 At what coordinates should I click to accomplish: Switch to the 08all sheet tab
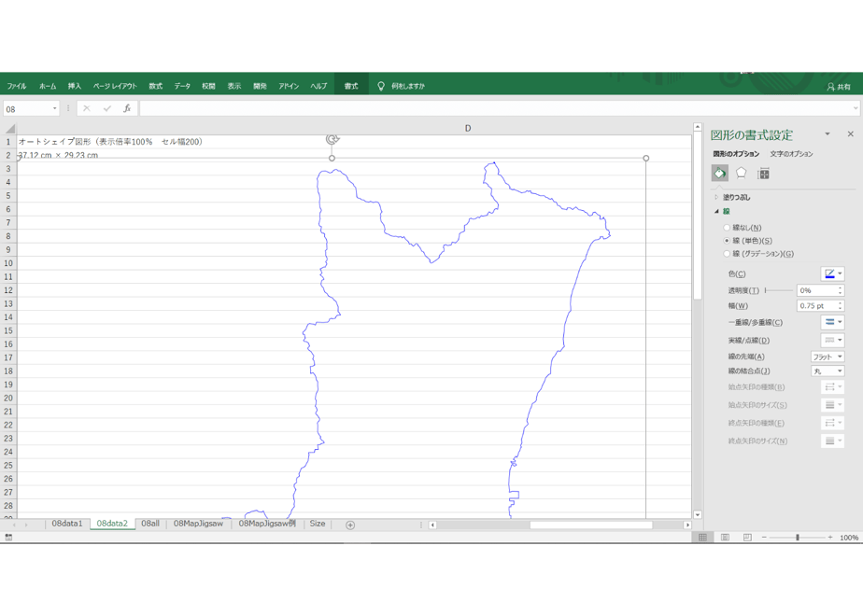tap(150, 524)
